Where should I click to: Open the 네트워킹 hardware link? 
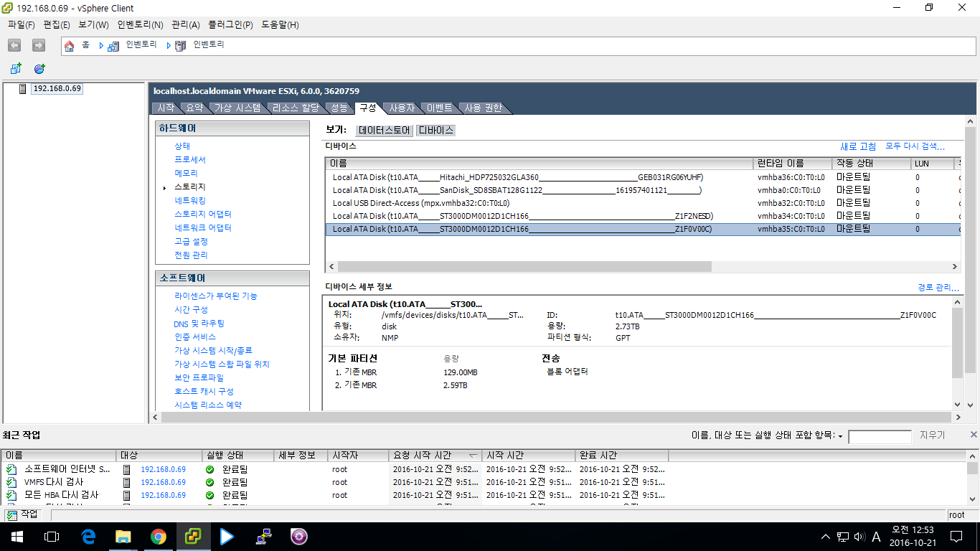190,200
